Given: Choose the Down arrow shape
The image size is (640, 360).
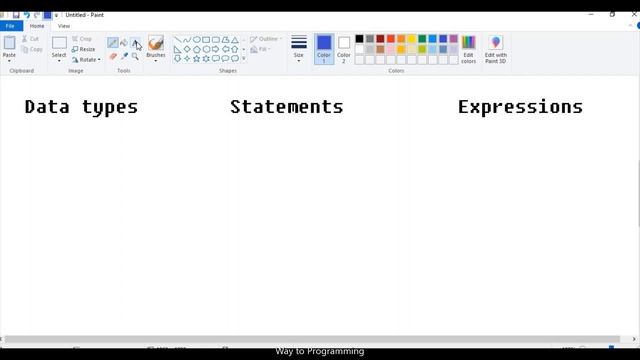Looking at the screenshot, I should [x=178, y=58].
